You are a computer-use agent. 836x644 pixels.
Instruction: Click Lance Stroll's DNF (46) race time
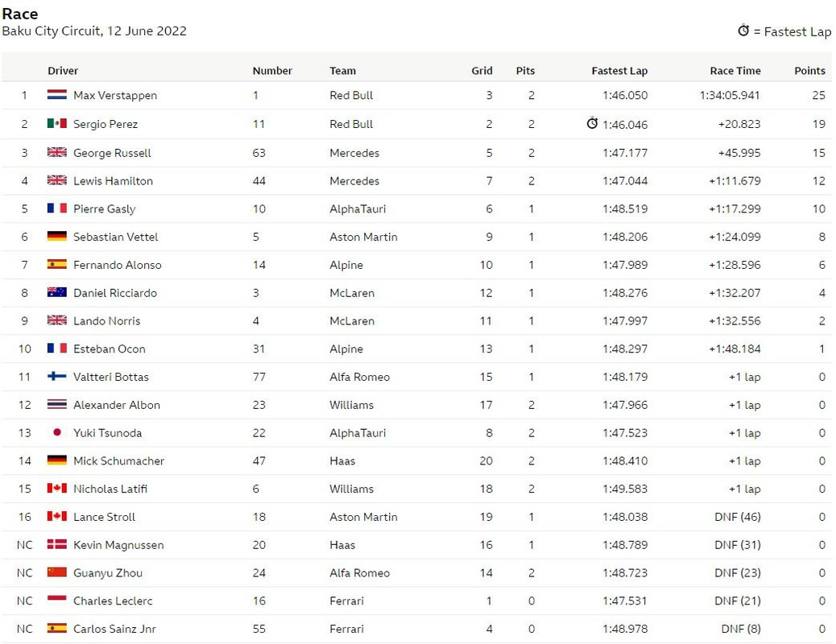pyautogui.click(x=738, y=517)
